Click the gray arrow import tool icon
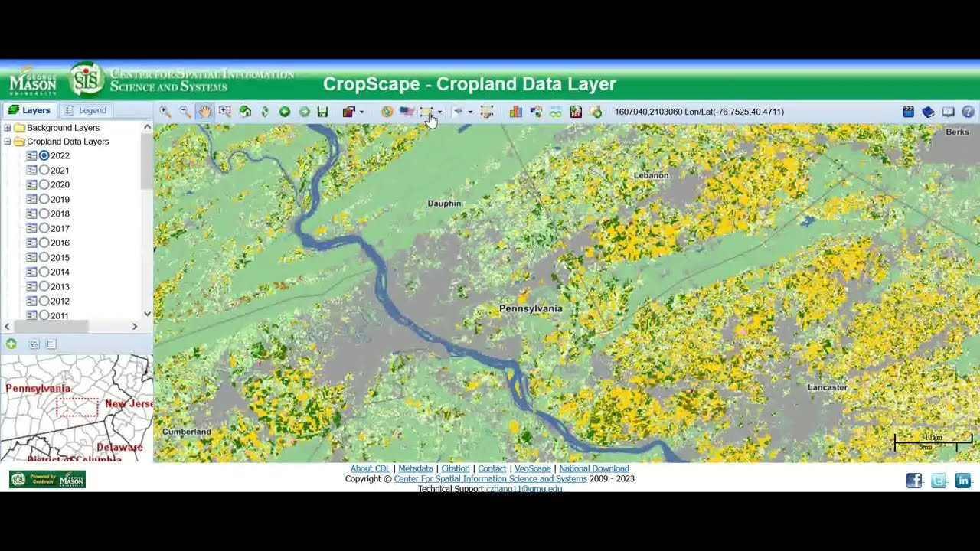The image size is (980, 551). pos(459,112)
